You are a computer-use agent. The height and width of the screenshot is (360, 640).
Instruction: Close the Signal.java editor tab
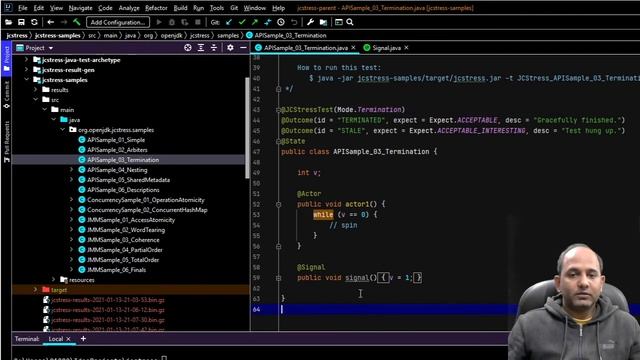point(406,48)
